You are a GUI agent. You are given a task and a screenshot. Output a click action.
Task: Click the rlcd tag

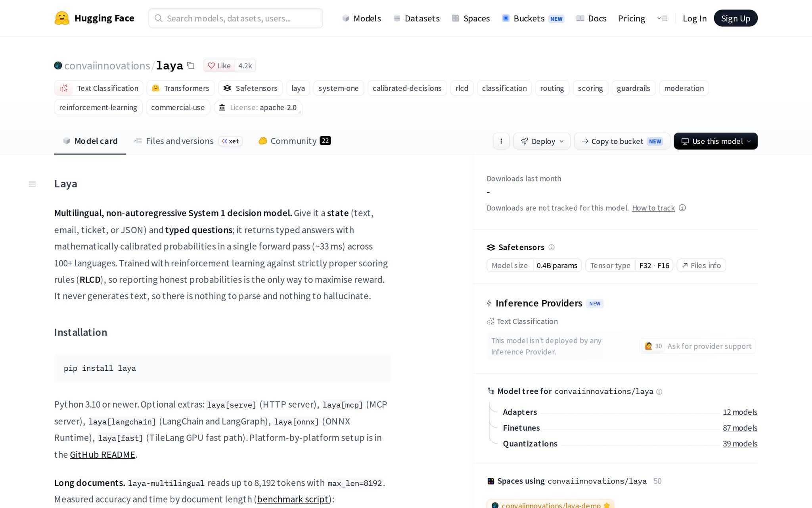[462, 88]
